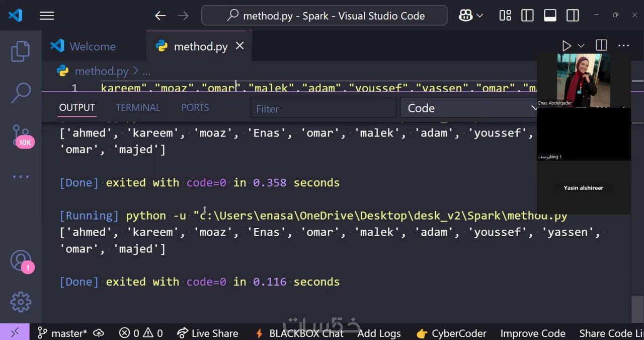Open Source Control view with 10K badge
The height and width of the screenshot is (340, 644).
pyautogui.click(x=21, y=133)
